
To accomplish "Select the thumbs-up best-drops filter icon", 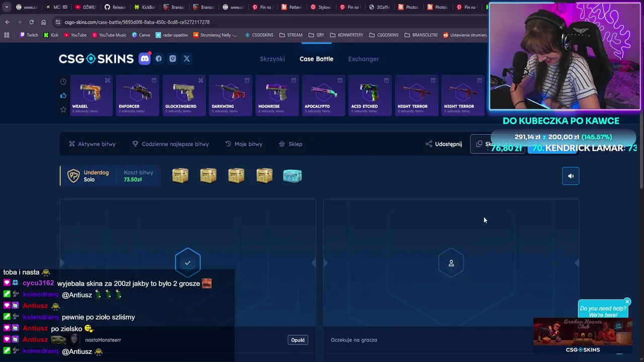I will (63, 96).
